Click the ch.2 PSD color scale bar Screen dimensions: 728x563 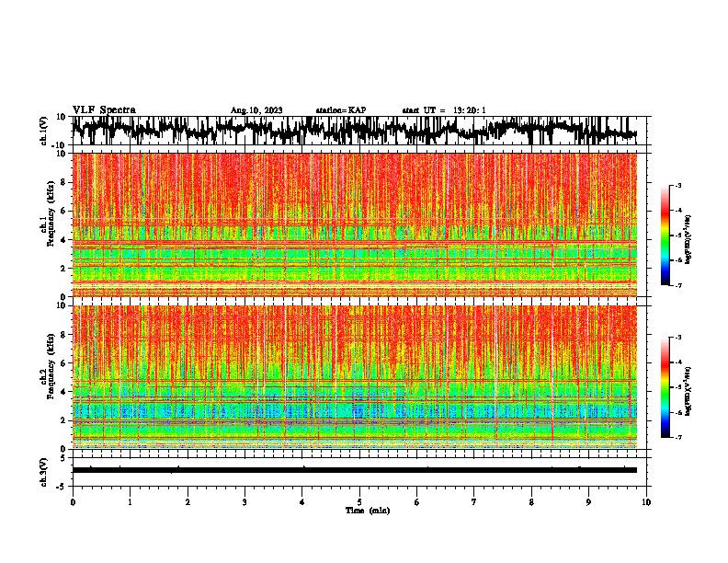click(665, 387)
